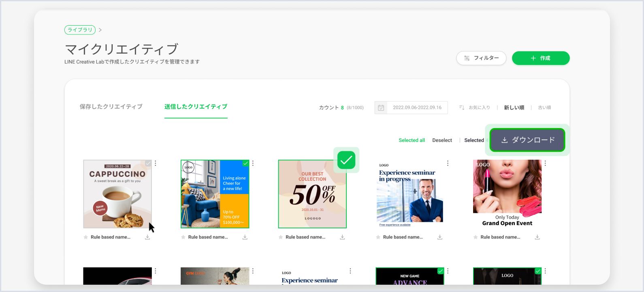644x292 pixels.
Task: Switch to the 保存したクリエイティブ tab
Action: click(x=111, y=107)
